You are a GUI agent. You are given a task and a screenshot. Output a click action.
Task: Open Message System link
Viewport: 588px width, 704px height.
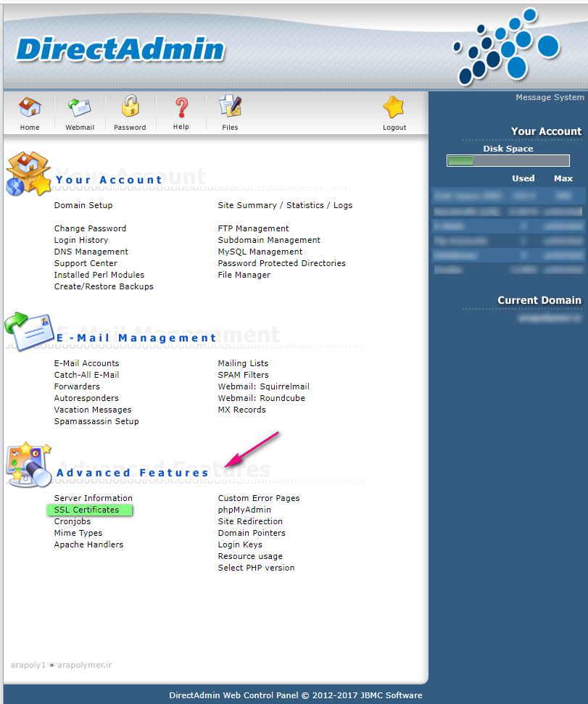(550, 97)
